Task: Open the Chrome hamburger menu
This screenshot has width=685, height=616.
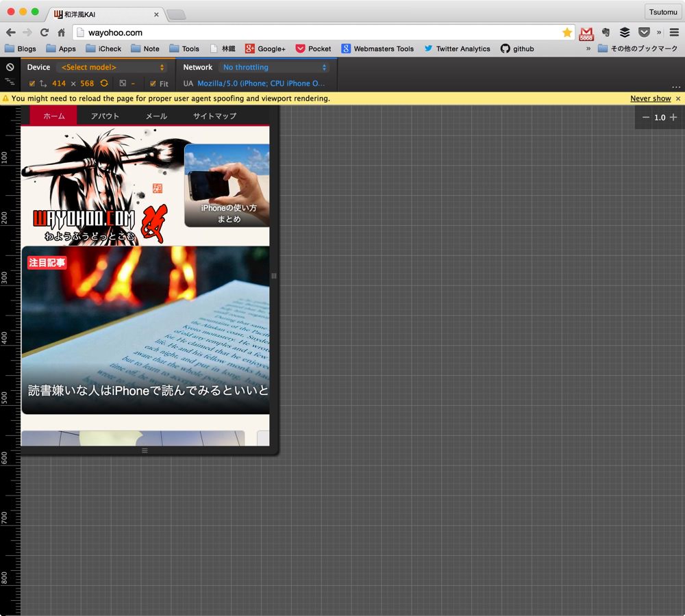Action: (x=674, y=32)
